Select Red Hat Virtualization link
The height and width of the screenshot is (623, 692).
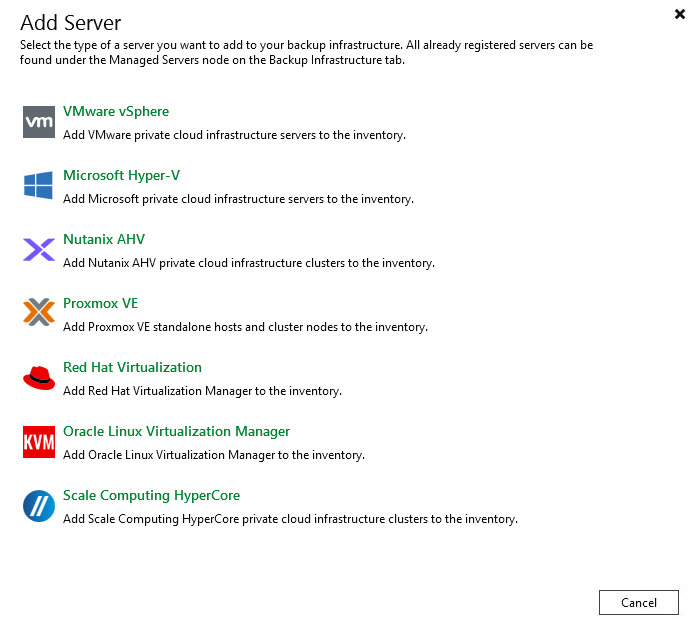[132, 367]
